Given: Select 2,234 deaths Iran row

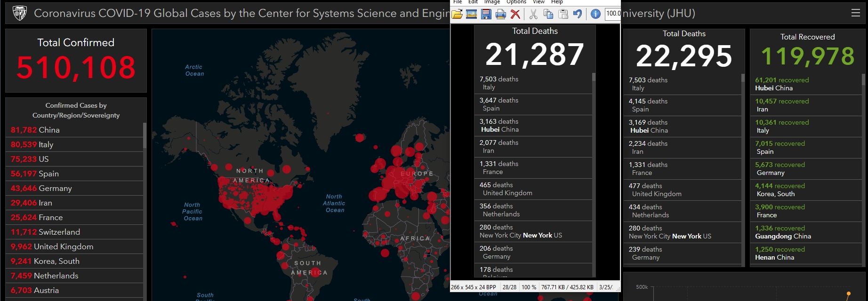Looking at the screenshot, I should click(683, 148).
